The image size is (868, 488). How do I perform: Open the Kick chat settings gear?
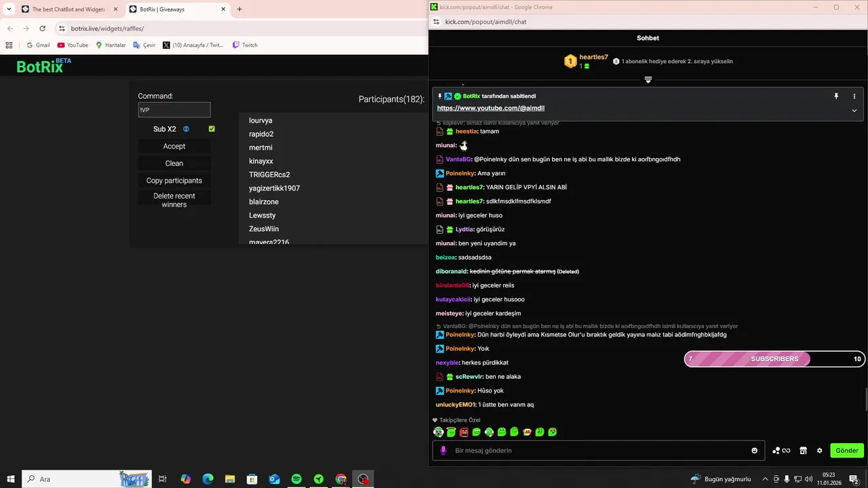(819, 451)
